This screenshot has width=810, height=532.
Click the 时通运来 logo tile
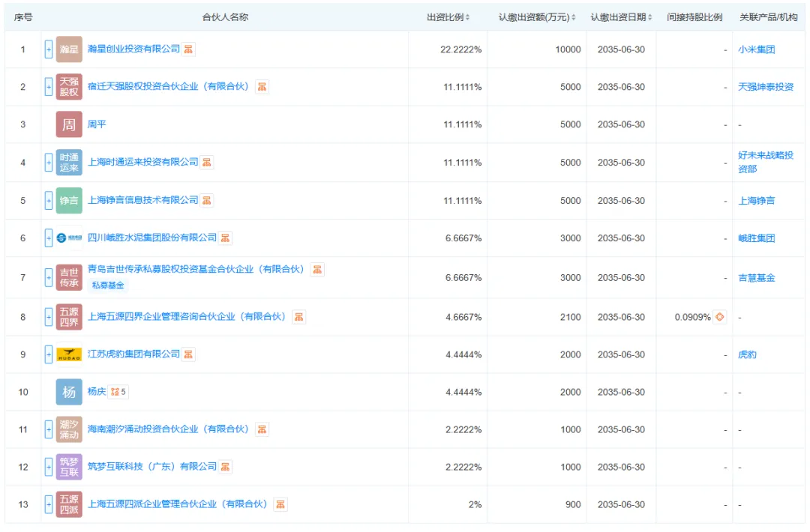(x=69, y=163)
